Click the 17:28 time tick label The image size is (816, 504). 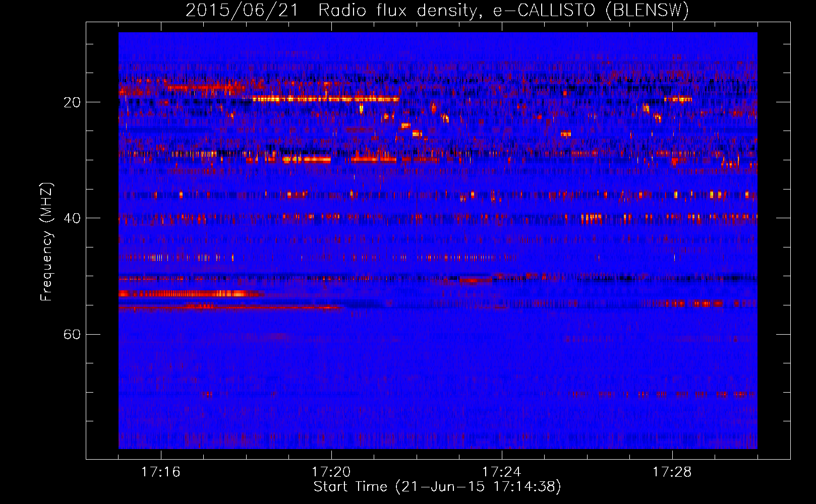pyautogui.click(x=672, y=472)
